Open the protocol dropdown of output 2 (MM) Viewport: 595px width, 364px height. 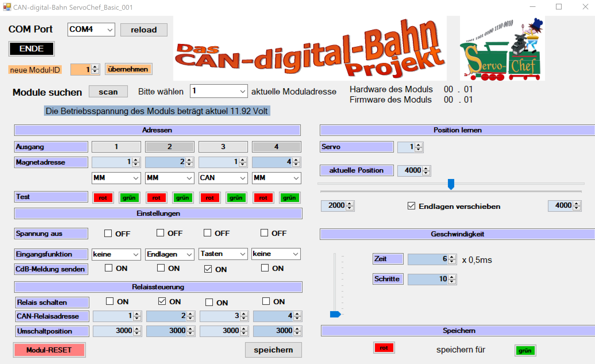click(170, 178)
